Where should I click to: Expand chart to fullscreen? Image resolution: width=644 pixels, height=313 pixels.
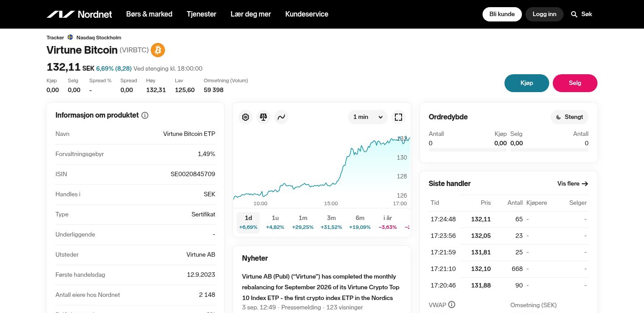coord(398,117)
